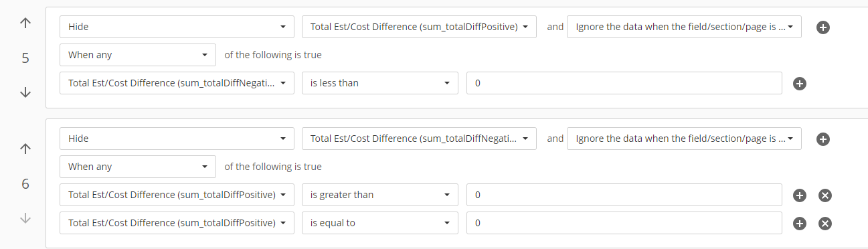Click the value field in rule 5 condition
This screenshot has width=868, height=249.
coord(624,83)
